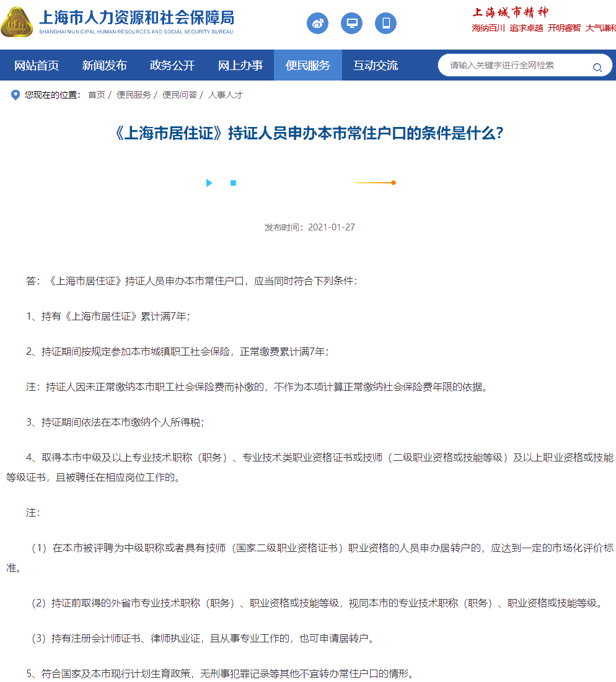Open the 网站首页 nav tab
The image size is (616, 682).
[37, 65]
